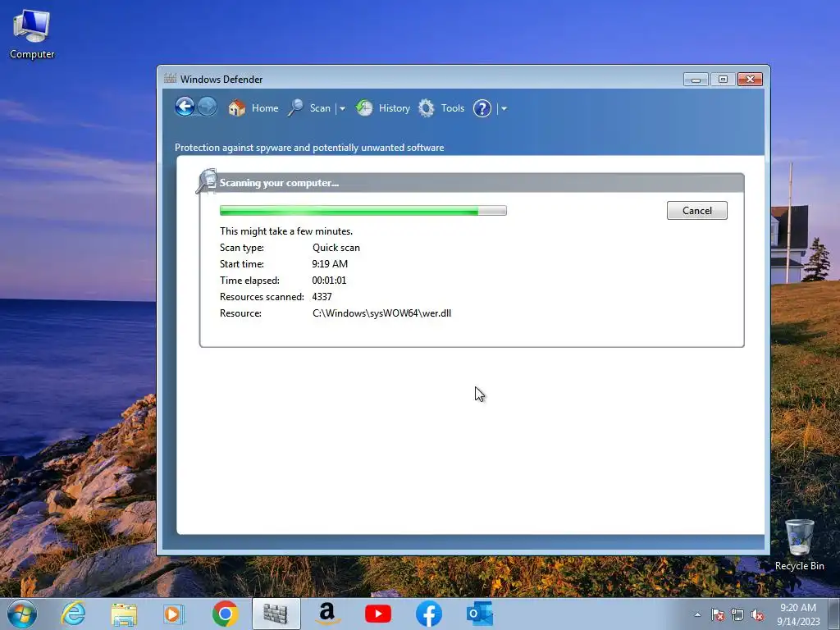840x630 pixels.
Task: Open Windows Explorer folder in taskbar
Action: coord(124,614)
